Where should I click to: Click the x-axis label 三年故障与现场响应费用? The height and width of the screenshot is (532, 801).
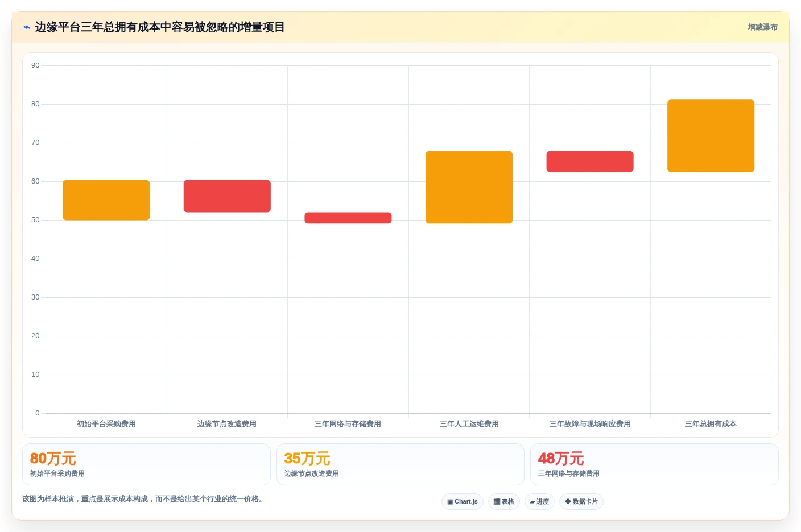590,424
